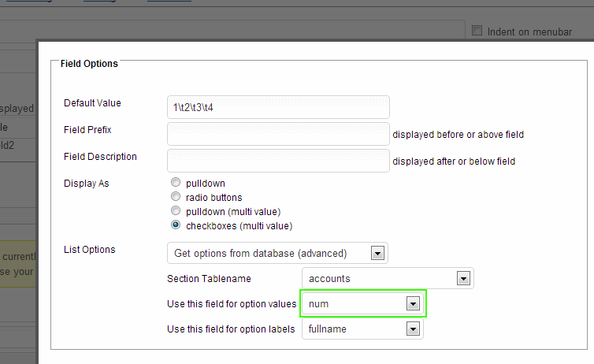Screen dimensions: 594x364
Task: Choose radio buttons display option
Action: click(176, 197)
